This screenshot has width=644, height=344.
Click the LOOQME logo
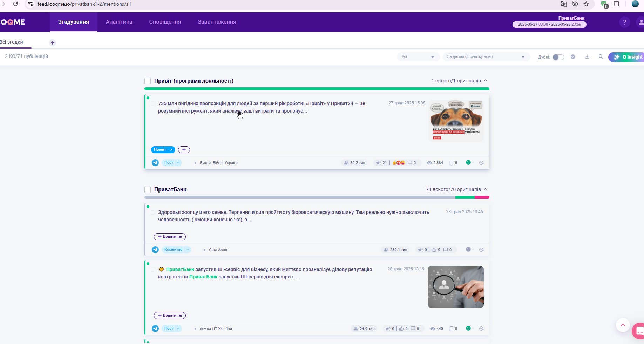tap(13, 22)
